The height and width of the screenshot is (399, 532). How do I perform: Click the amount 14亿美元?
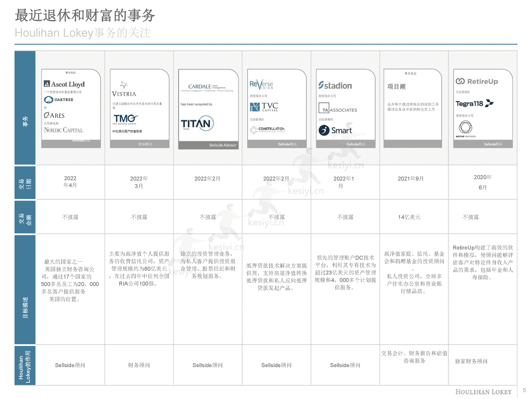point(409,217)
